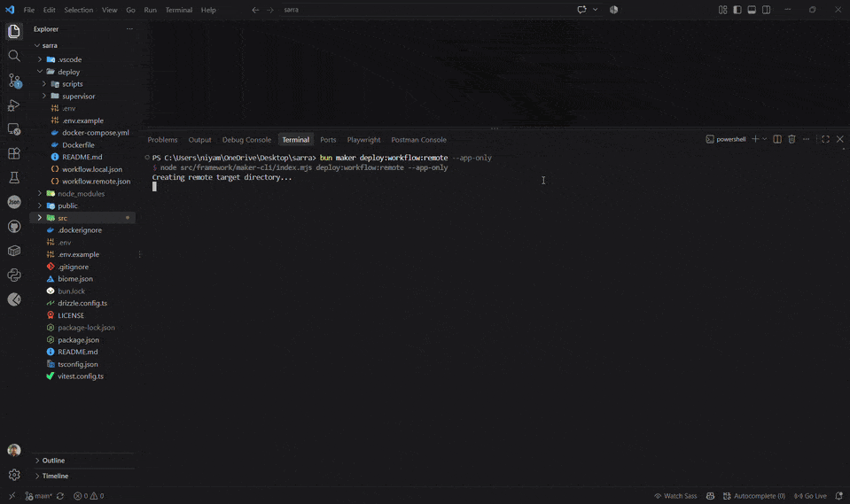Viewport: 850px width, 504px height.
Task: Toggle the primary side bar
Action: click(737, 10)
